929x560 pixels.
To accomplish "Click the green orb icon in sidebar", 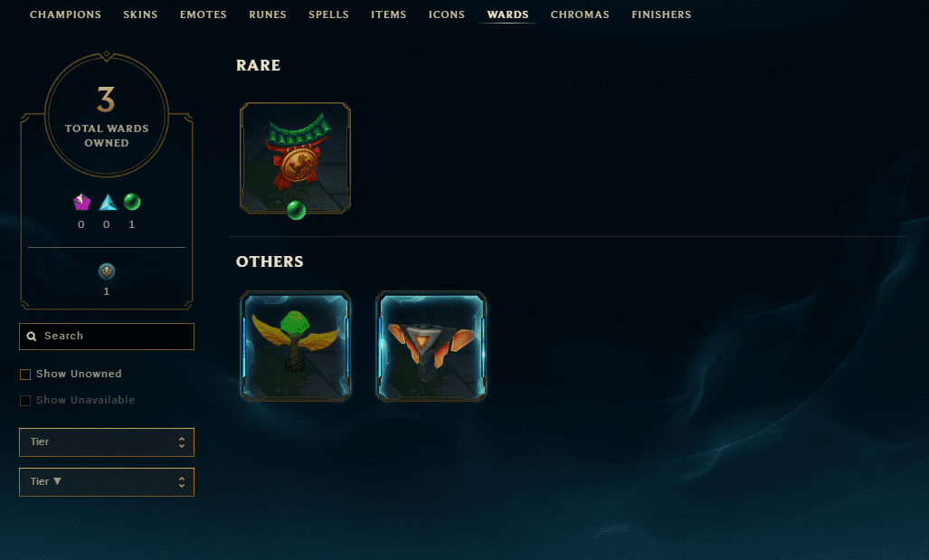I will [x=132, y=202].
